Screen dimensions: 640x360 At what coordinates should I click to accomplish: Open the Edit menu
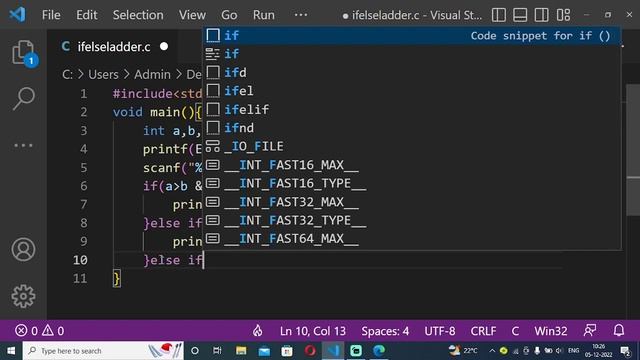87,15
